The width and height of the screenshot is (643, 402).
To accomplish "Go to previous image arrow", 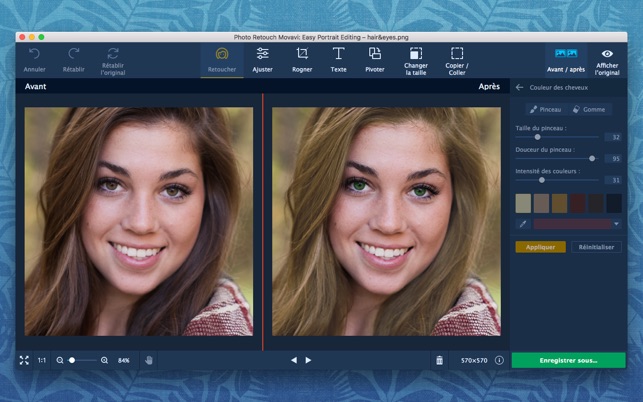I will tap(294, 360).
